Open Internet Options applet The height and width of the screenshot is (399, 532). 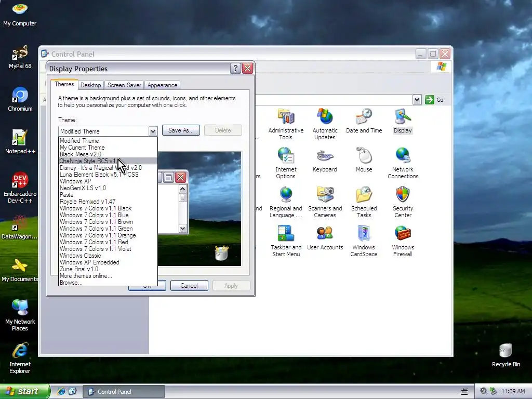286,163
